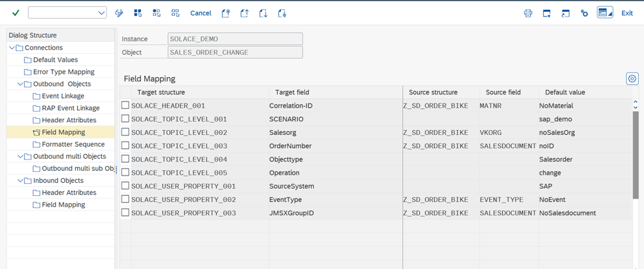
Task: Click the NoSalesdocument default value cell
Action: 585,213
